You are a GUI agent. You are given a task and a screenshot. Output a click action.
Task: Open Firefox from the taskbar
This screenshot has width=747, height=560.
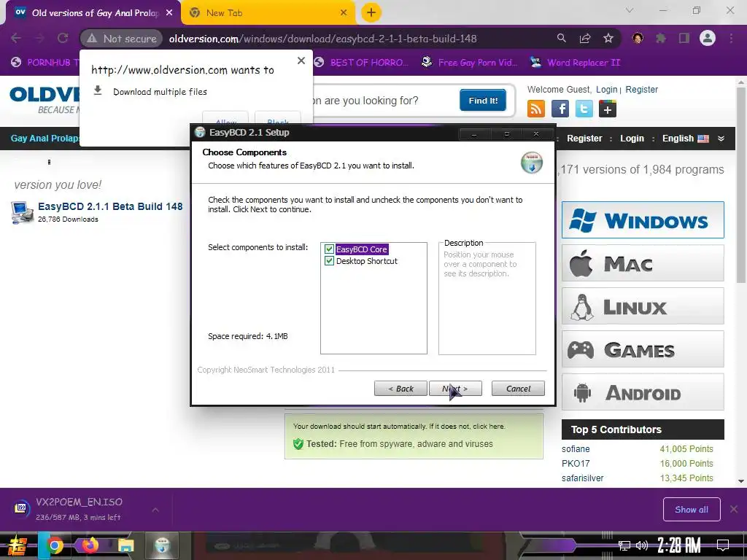[x=90, y=545]
